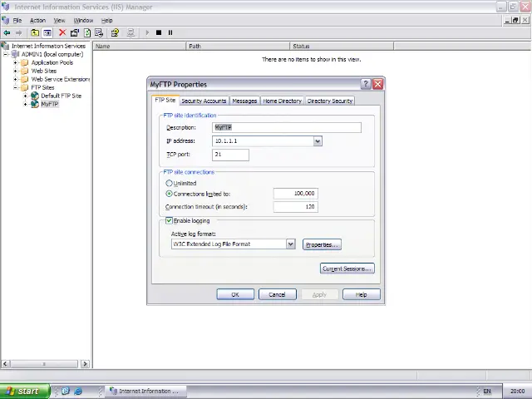Click the log format Properties button
Screen dimensions: 532x399
click(322, 244)
